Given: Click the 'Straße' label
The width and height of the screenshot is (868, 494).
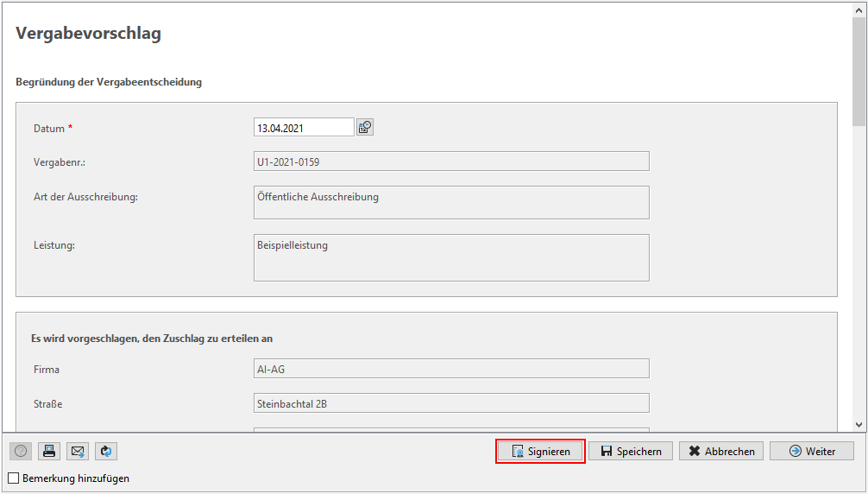Looking at the screenshot, I should [x=47, y=404].
